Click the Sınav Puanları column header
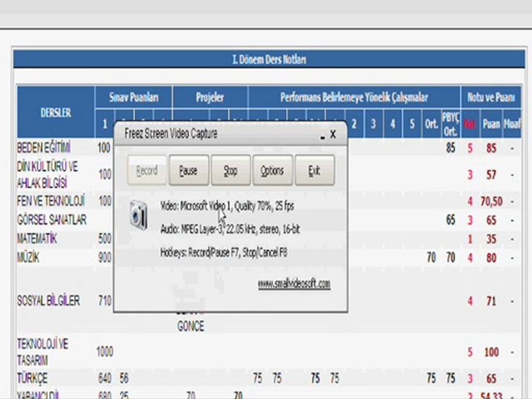Image resolution: width=532 pixels, height=399 pixels. pos(134,98)
